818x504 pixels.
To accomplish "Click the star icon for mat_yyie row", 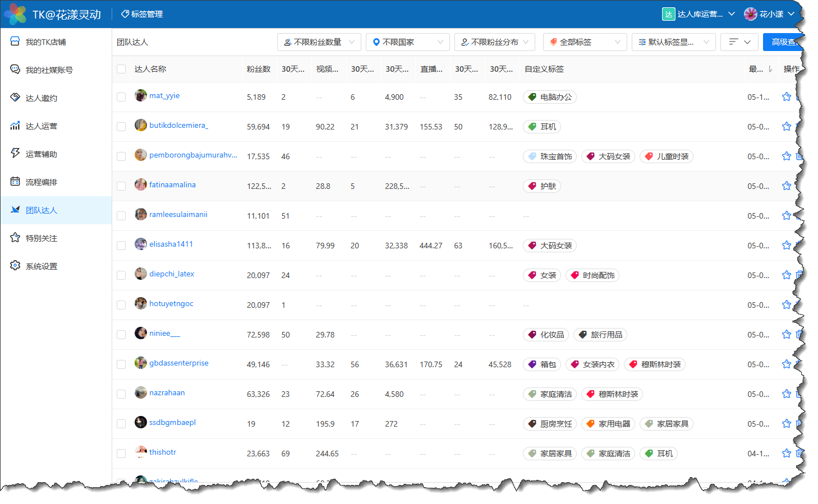I will tap(786, 97).
